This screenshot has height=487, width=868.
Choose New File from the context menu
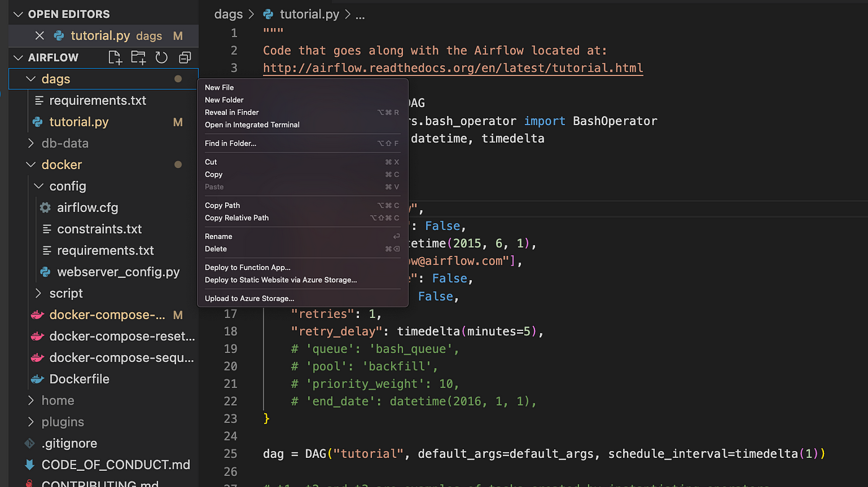pos(303,87)
